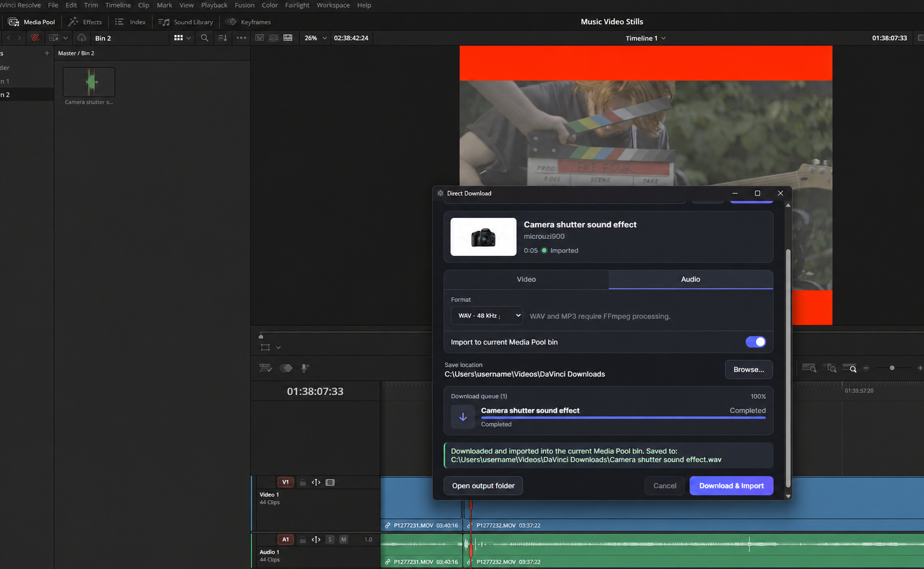Screen dimensions: 924x569
Task: Click Open output folder
Action: coord(483,486)
